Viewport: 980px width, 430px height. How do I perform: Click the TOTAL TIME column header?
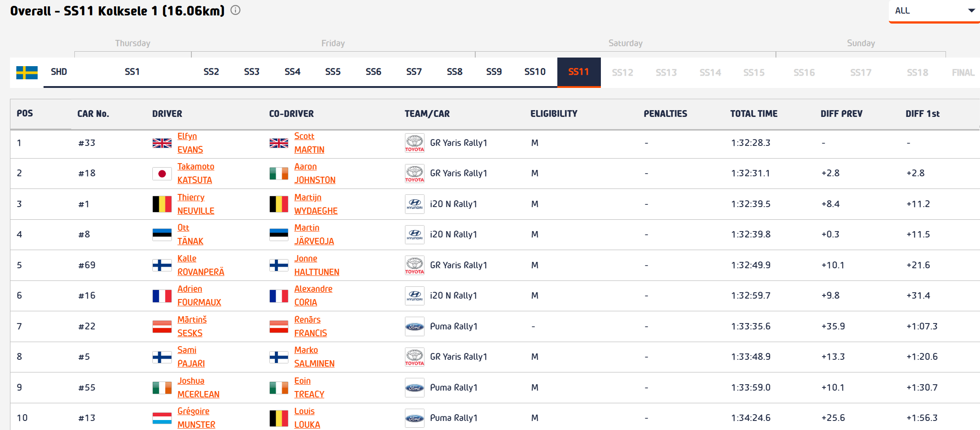pyautogui.click(x=754, y=114)
